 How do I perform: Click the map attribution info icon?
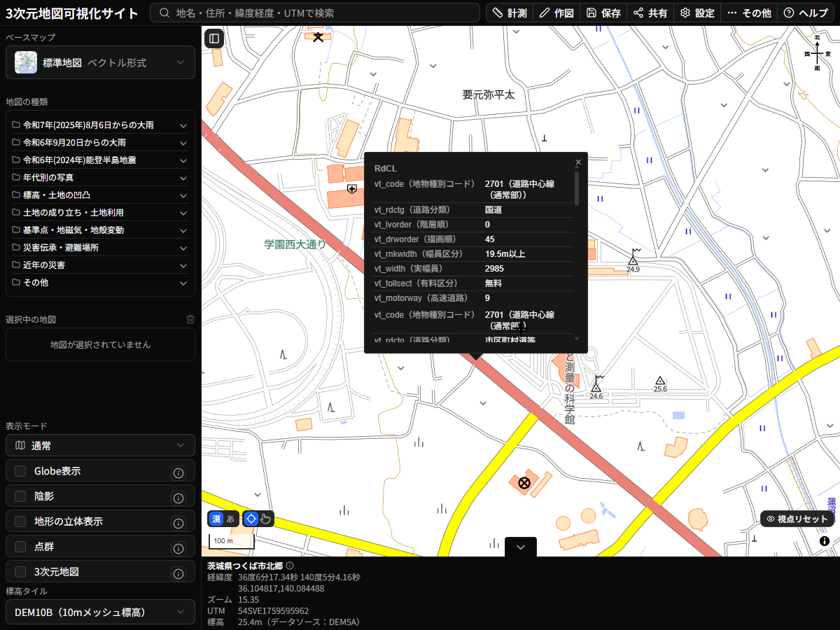pyautogui.click(x=825, y=541)
